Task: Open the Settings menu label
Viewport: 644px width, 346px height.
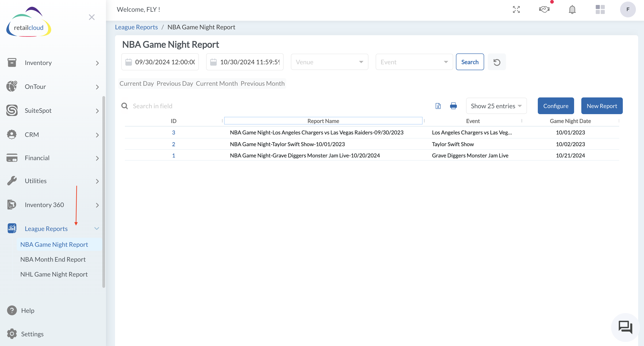Action: [32, 334]
